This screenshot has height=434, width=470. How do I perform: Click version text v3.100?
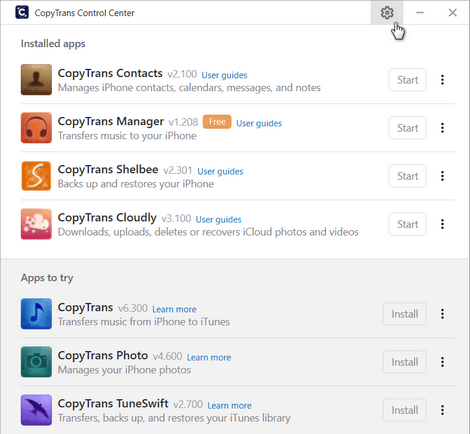tap(176, 218)
